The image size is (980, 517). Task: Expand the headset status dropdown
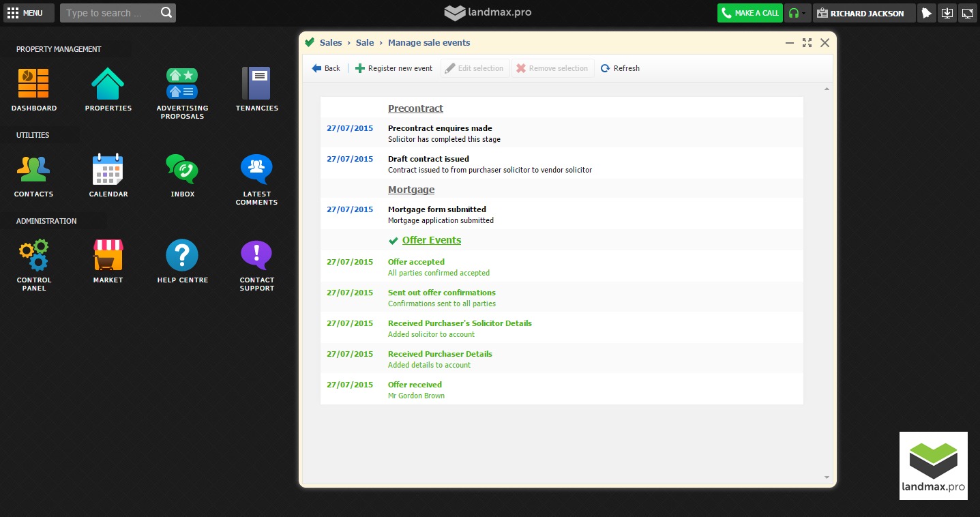tap(797, 13)
